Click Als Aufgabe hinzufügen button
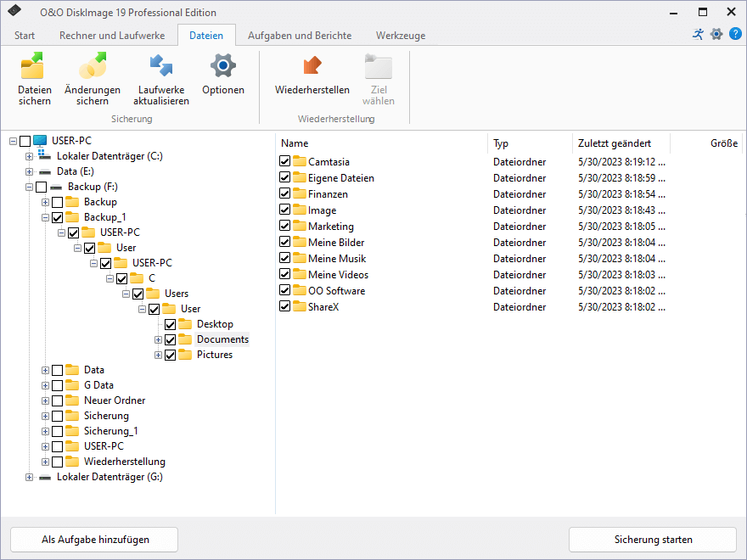 [94, 540]
